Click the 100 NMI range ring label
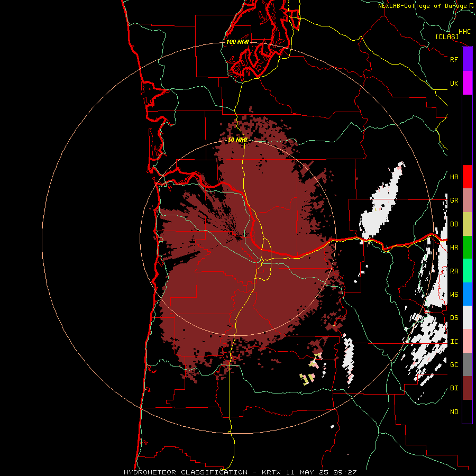This screenshot has width=476, height=476. coord(237,42)
